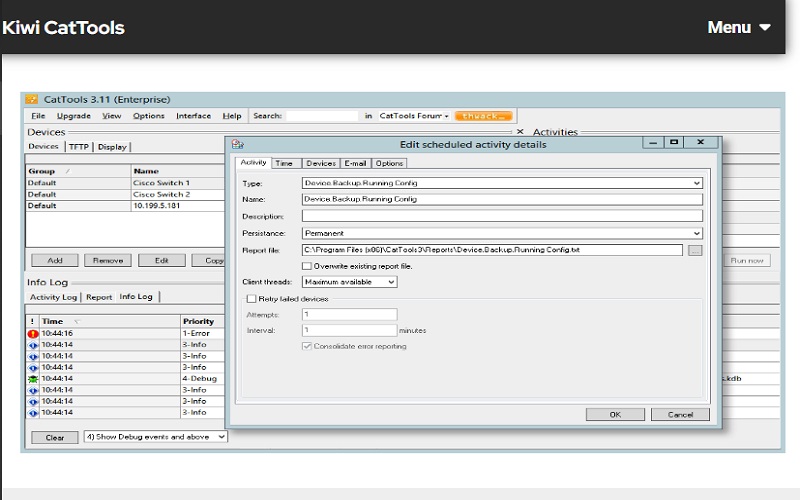
Task: Switch to the Report tab
Action: click(98, 297)
